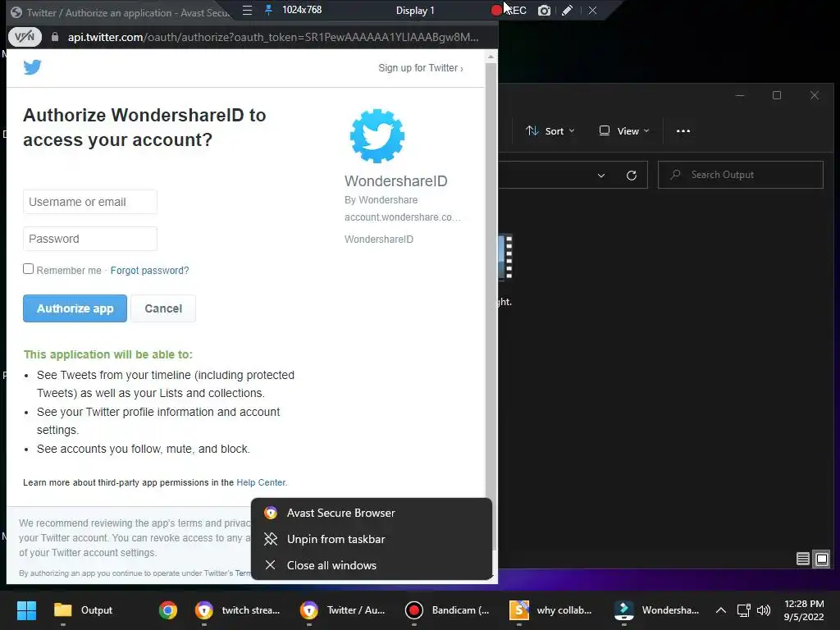Show hidden tray icons chevron

click(721, 610)
